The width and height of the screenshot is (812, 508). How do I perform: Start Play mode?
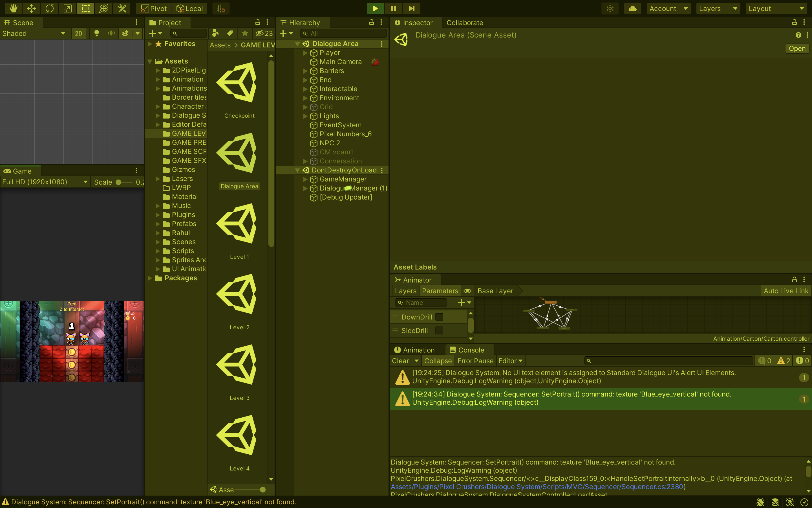coord(376,8)
